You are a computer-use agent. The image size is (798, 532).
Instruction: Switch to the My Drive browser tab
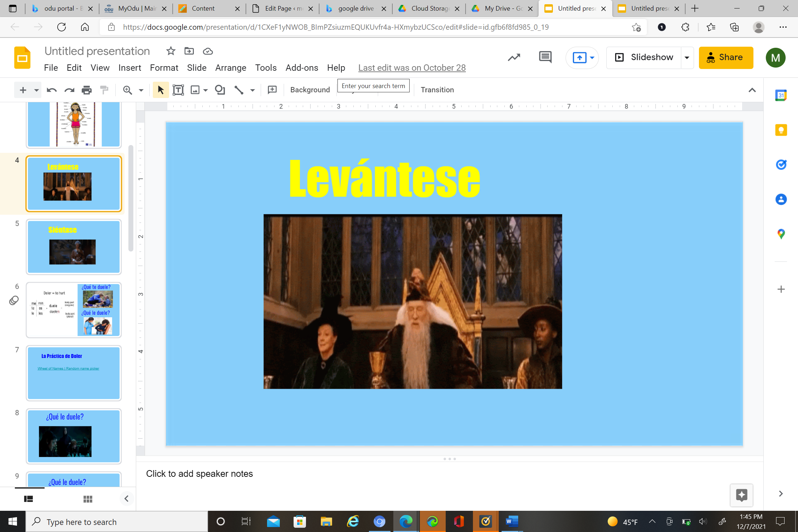click(502, 8)
